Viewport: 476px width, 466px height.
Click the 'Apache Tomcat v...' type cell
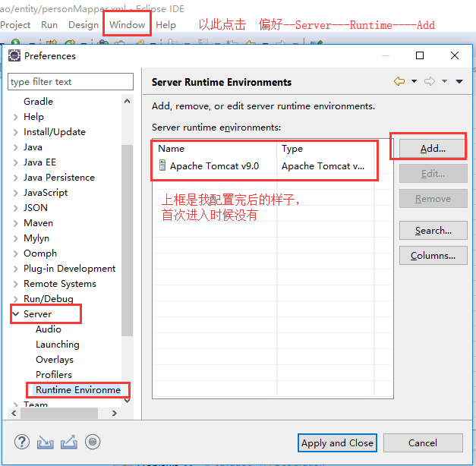[323, 165]
